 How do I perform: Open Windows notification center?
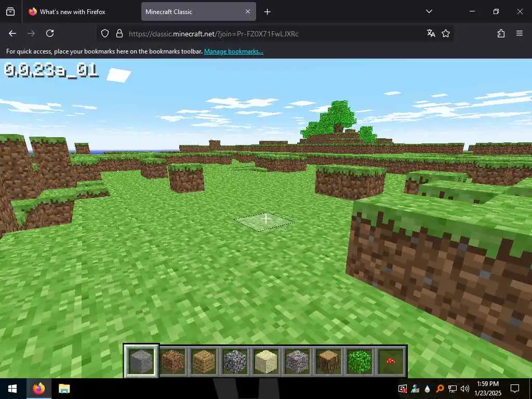[515, 389]
